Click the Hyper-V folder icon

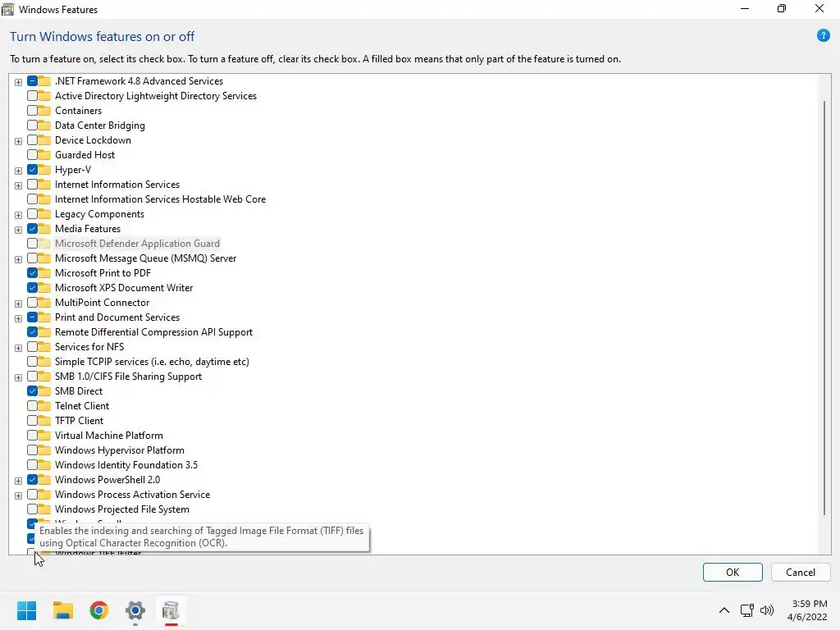44,170
